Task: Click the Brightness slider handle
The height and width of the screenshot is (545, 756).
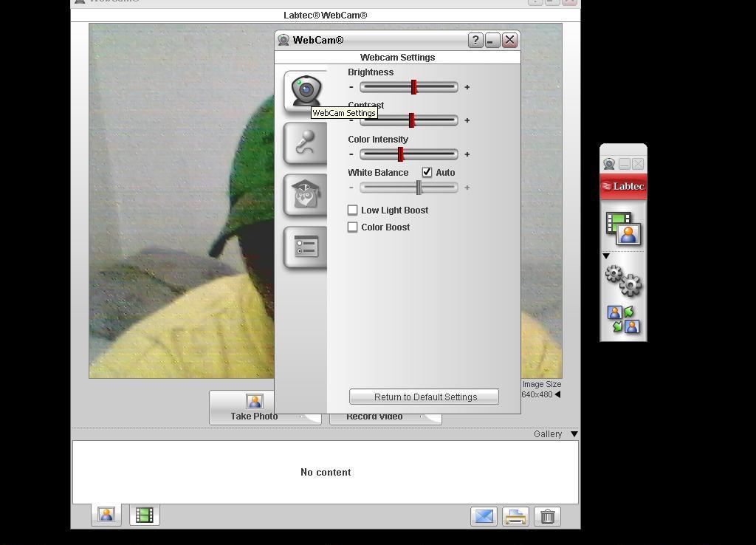Action: tap(414, 87)
